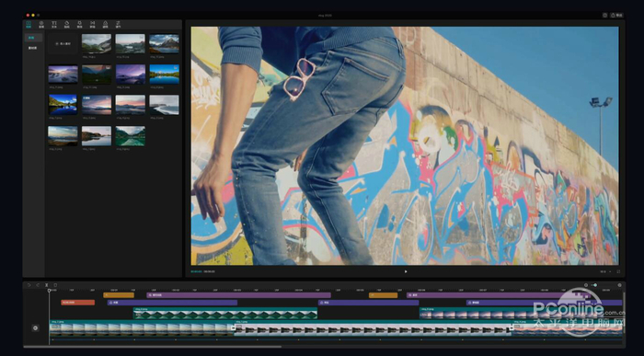Viewport: 644px width, 356px height.
Task: Click the Import media button
Action: [x=63, y=43]
